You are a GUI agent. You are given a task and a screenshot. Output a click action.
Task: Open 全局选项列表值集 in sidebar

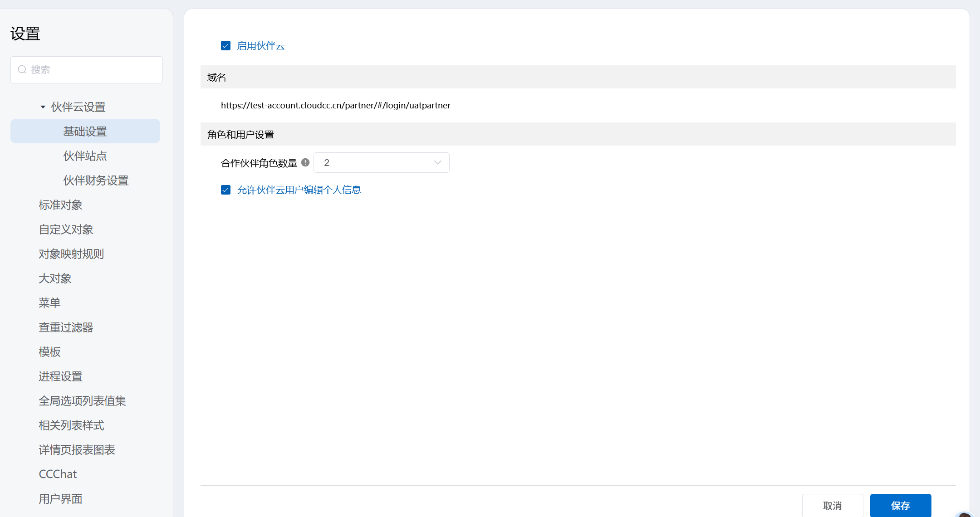point(82,401)
